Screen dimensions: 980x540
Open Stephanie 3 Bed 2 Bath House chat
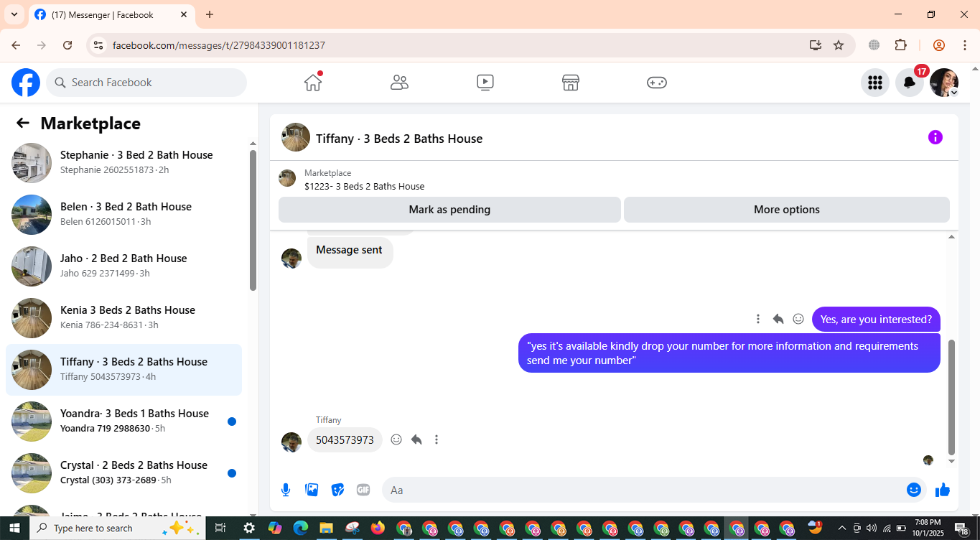pyautogui.click(x=123, y=163)
